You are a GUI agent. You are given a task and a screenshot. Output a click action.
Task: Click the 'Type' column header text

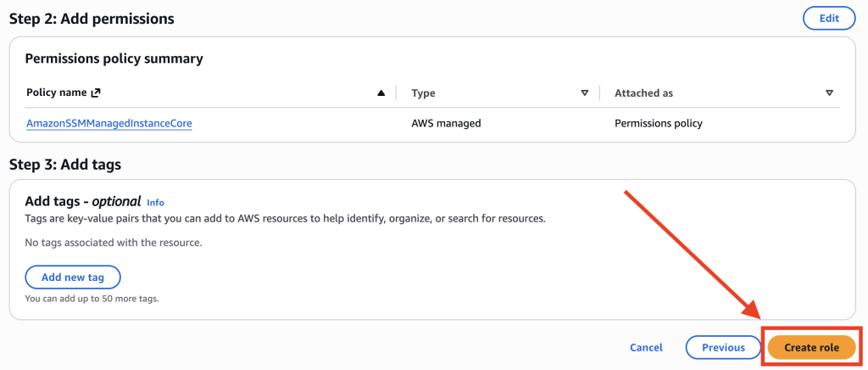(424, 93)
